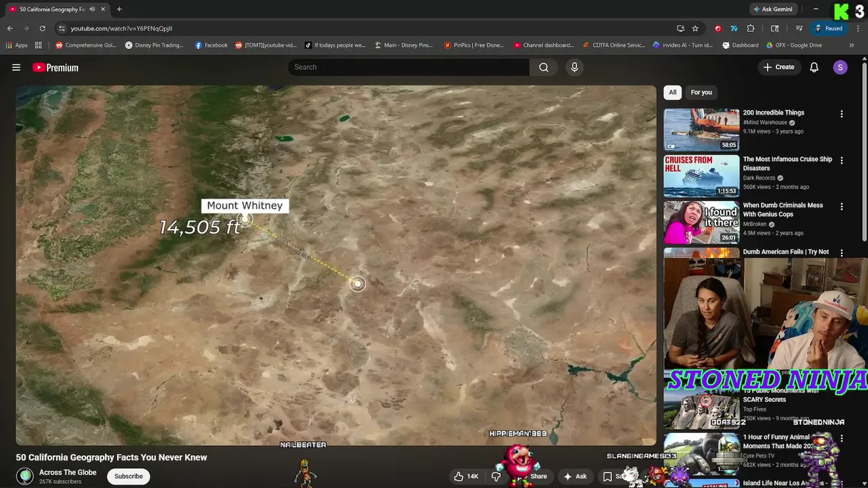
Task: View site information icon in address bar
Action: [x=62, y=28]
